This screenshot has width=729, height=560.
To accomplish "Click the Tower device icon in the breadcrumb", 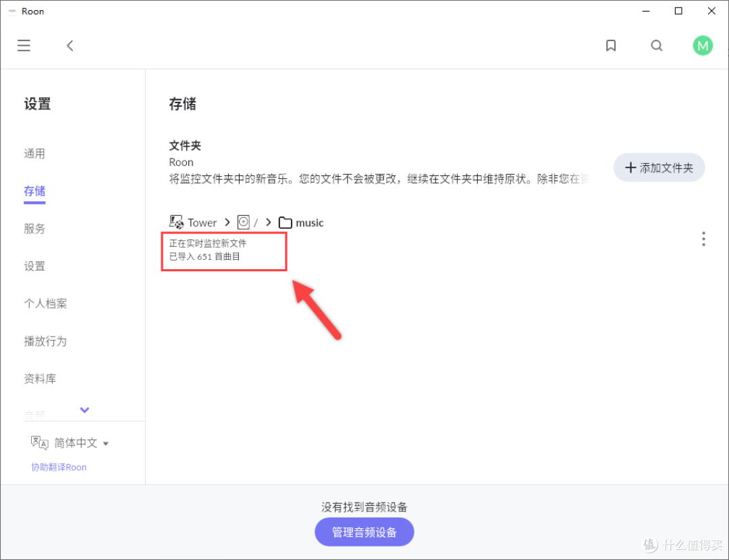I will (176, 221).
